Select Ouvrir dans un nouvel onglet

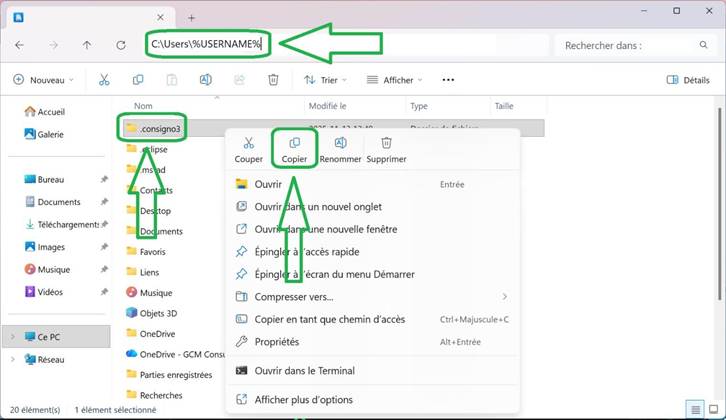373,207
